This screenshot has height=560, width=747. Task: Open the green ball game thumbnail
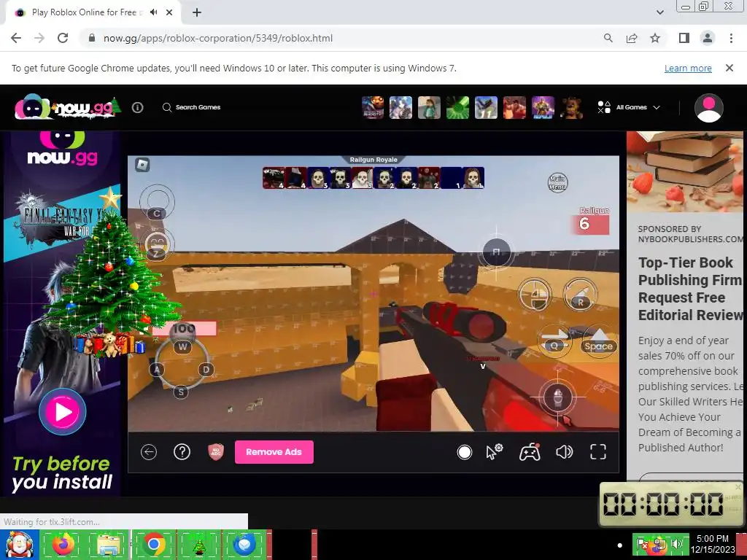click(x=457, y=107)
